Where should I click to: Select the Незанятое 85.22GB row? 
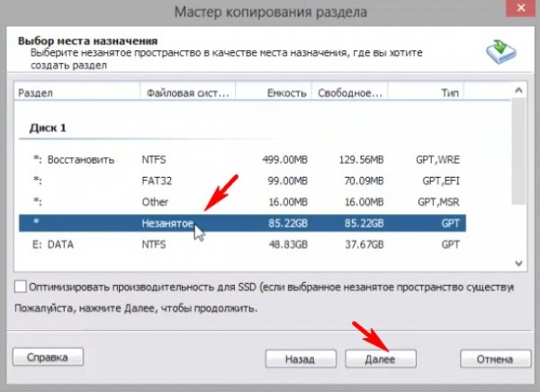pyautogui.click(x=242, y=223)
